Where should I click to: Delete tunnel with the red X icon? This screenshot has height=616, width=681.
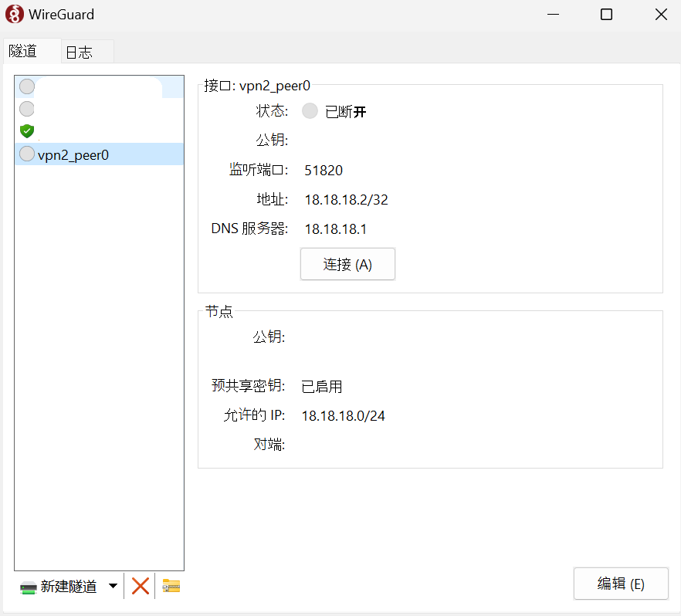click(140, 586)
